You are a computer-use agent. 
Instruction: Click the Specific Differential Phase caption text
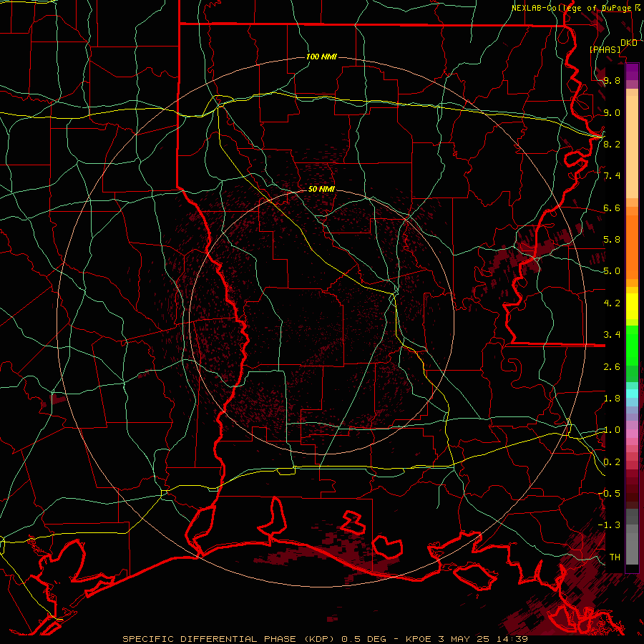(x=326, y=639)
